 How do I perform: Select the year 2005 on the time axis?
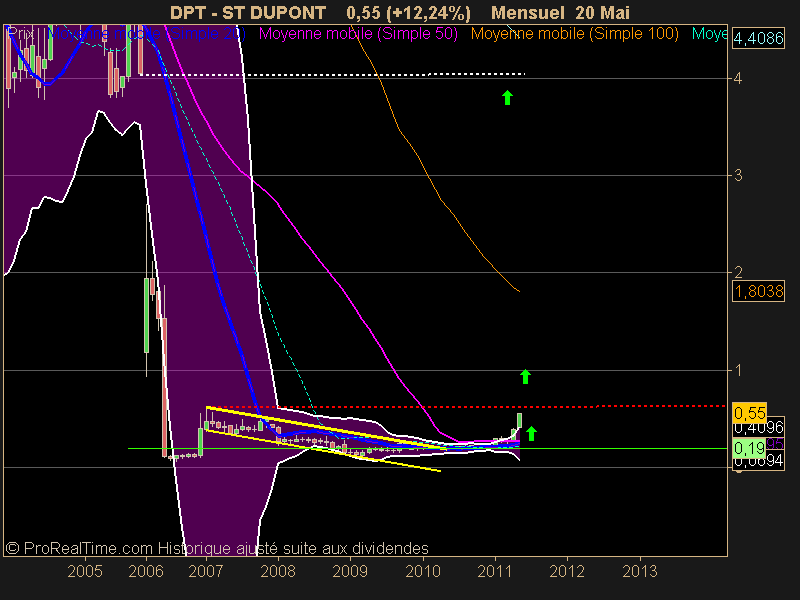point(85,571)
